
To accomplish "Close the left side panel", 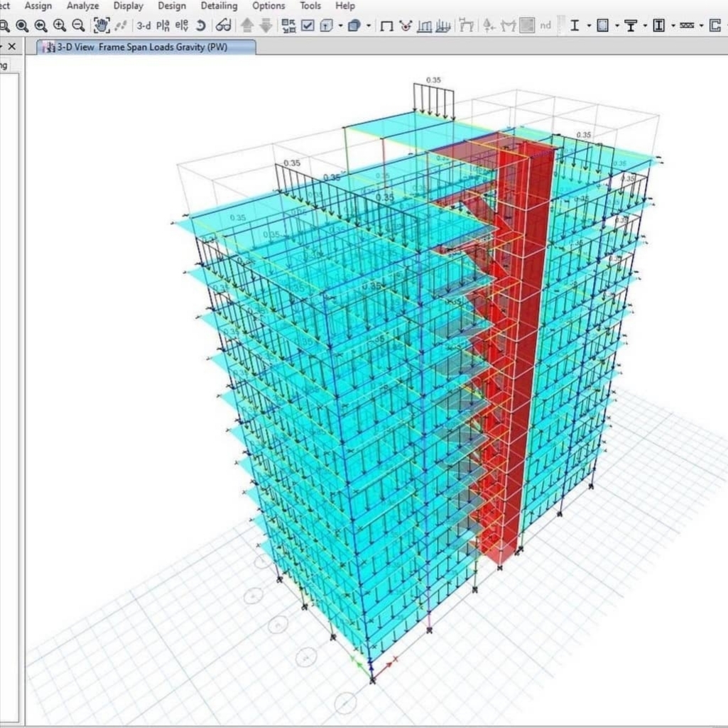I will point(11,47).
